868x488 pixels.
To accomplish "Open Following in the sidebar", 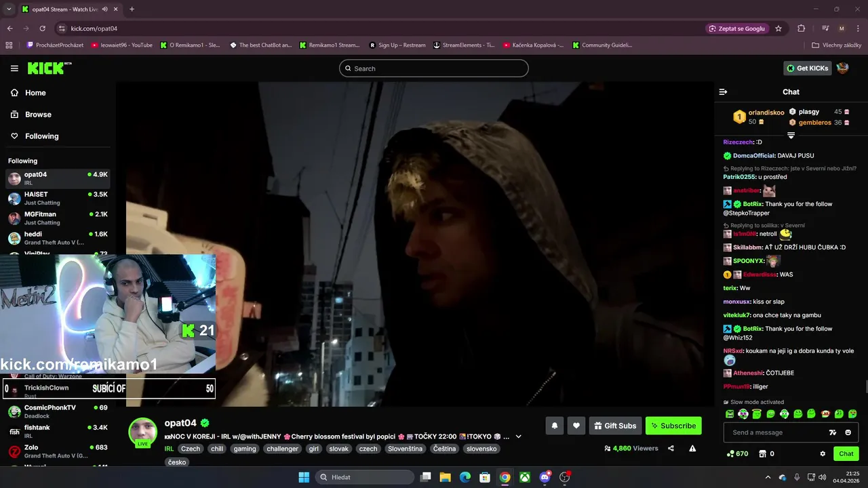I will point(35,136).
